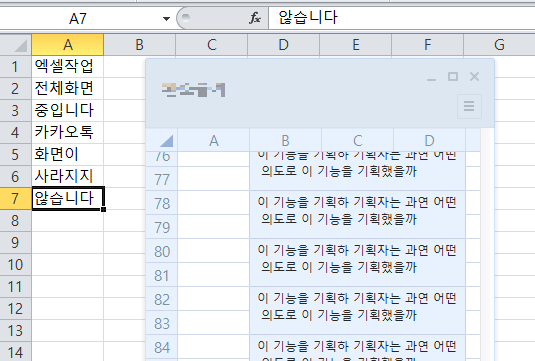Select column F header in Excel

pos(428,45)
